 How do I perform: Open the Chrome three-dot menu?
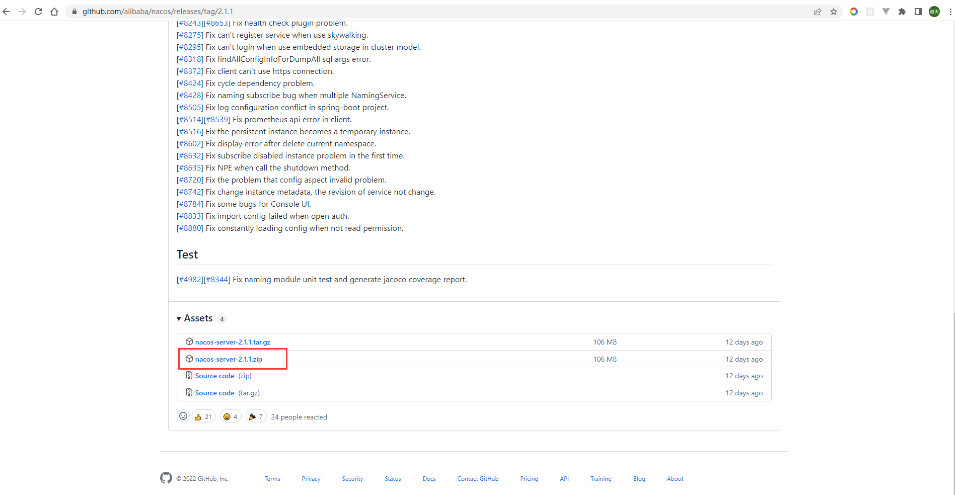(950, 12)
